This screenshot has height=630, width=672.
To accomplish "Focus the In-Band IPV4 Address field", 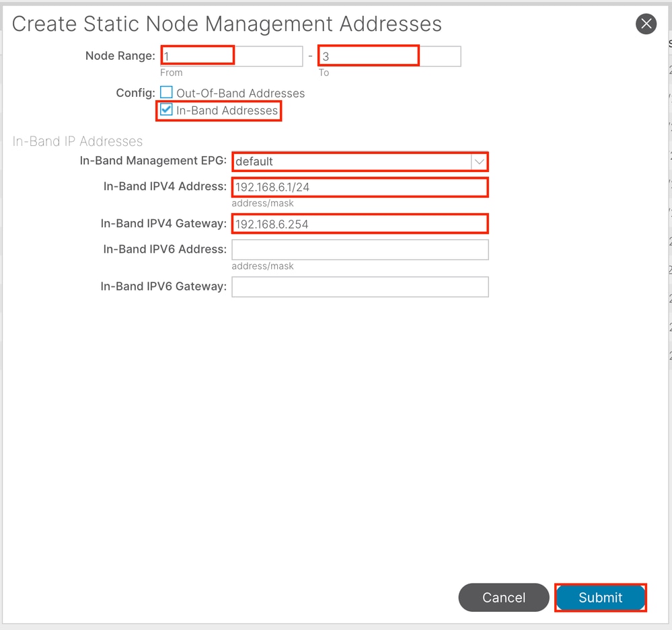I will click(x=360, y=187).
